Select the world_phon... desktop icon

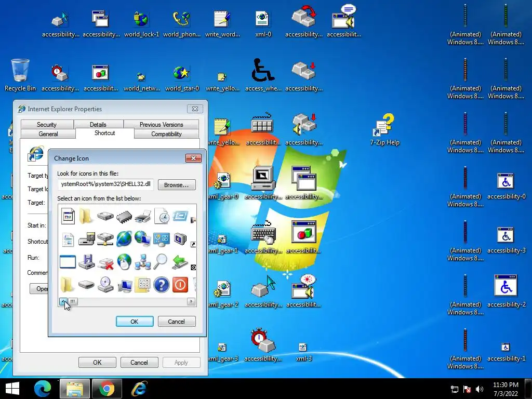(x=182, y=24)
